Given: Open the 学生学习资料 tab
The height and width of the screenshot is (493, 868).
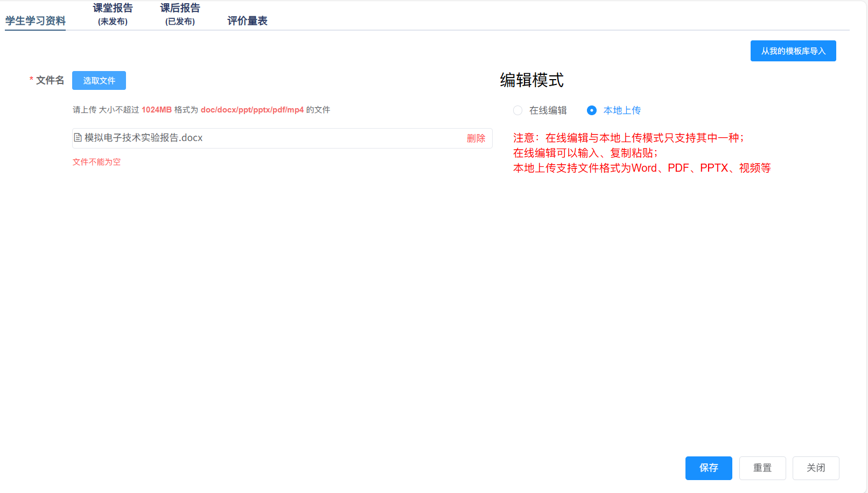Looking at the screenshot, I should click(36, 21).
